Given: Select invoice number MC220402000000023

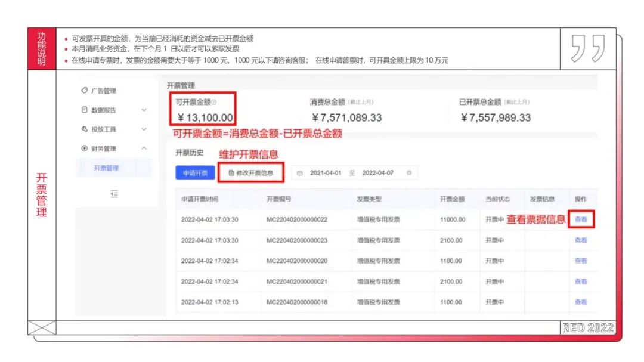Looking at the screenshot, I should coord(297,240).
